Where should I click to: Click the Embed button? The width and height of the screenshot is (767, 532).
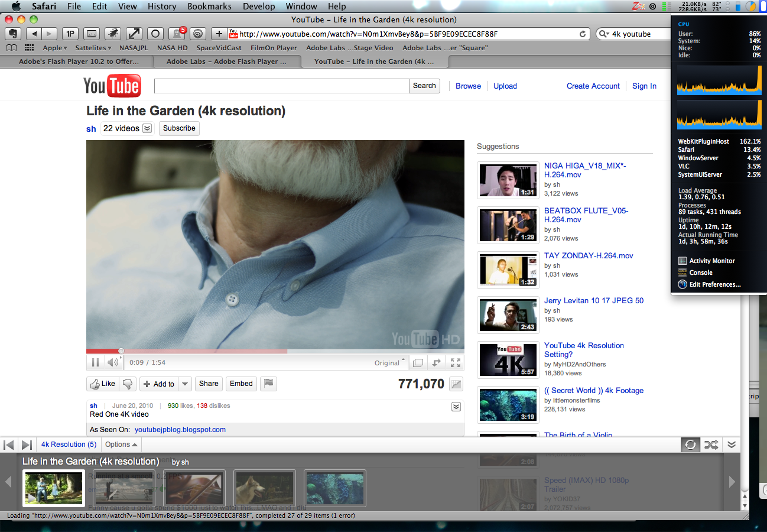coord(241,384)
